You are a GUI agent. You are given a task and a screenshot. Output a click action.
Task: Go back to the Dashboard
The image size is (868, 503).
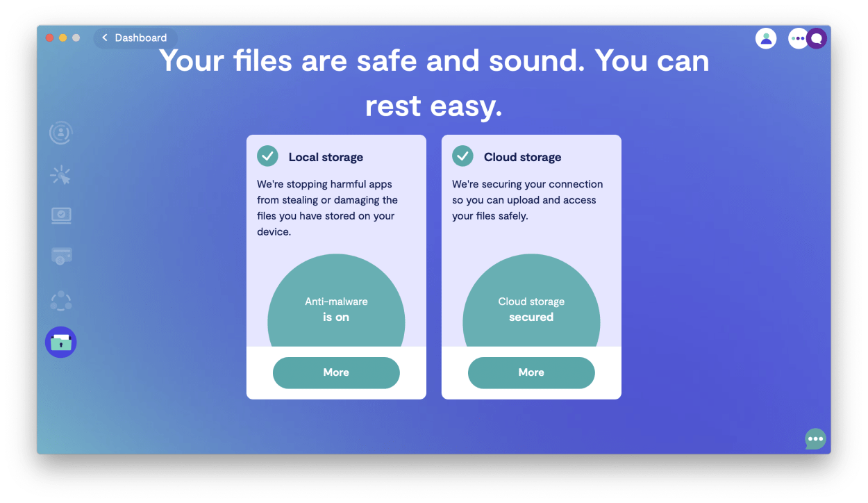[135, 38]
